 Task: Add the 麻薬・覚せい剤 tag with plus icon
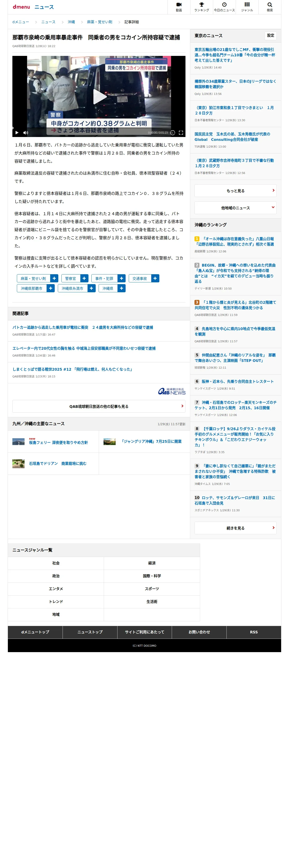[x=54, y=278]
